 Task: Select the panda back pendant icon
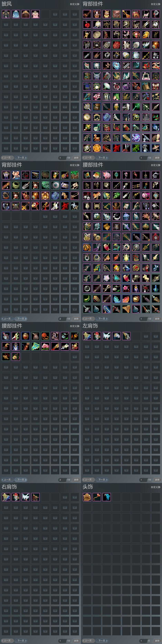pos(16,206)
